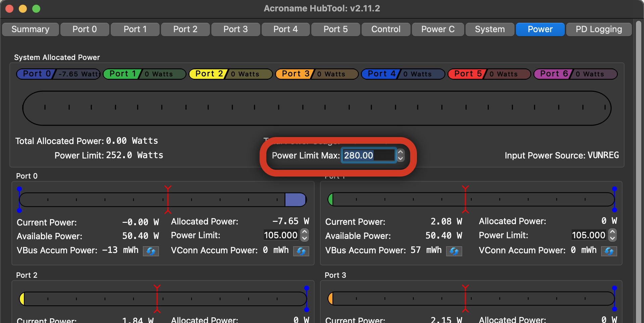644x323 pixels.
Task: Click Port 3 red power limit marker
Action: click(465, 298)
